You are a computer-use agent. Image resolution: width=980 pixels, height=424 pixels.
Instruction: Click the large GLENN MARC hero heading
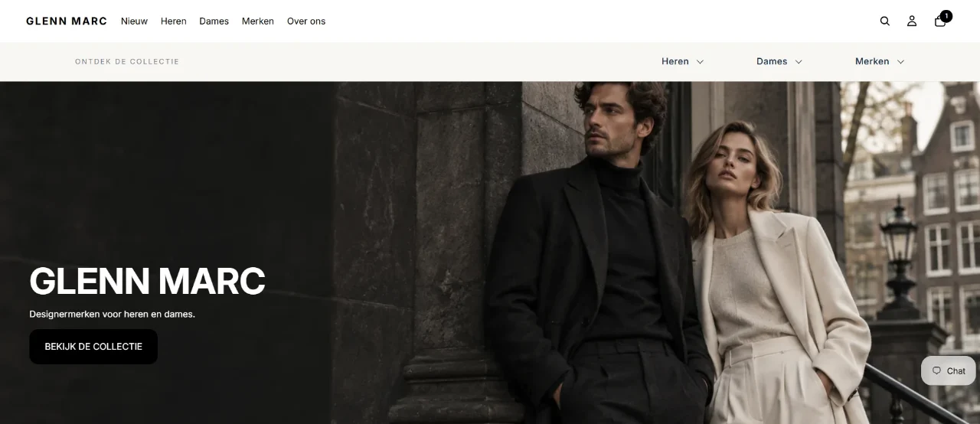147,282
